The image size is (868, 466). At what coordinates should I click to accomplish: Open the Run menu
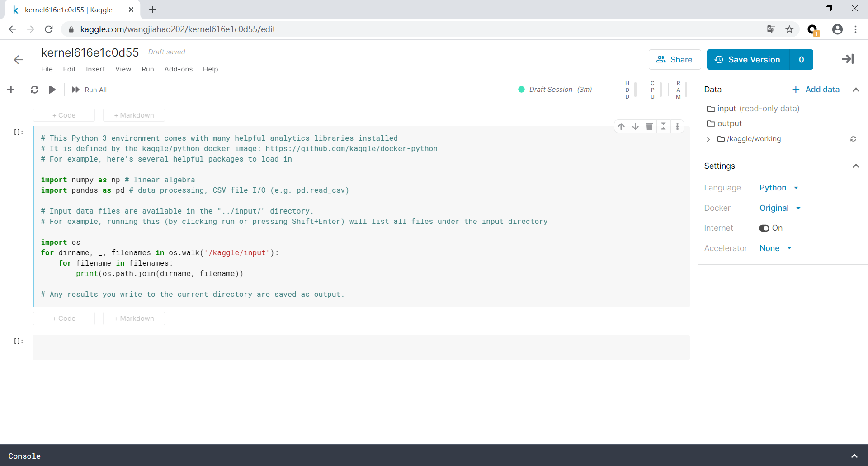[x=148, y=69]
